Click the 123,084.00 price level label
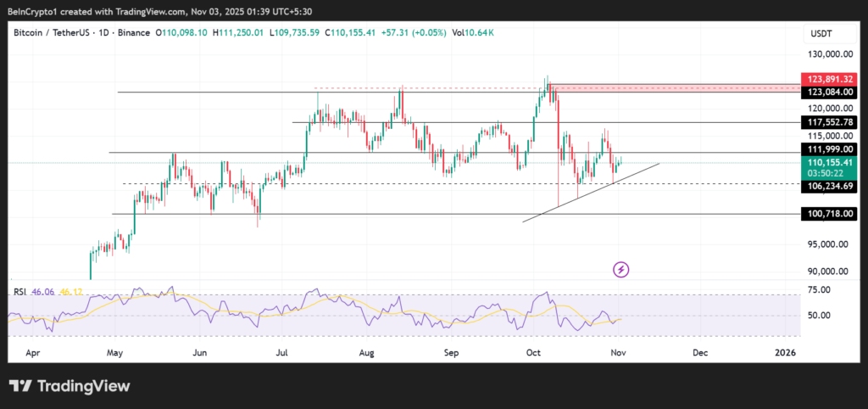Image resolution: width=868 pixels, height=409 pixels. click(x=829, y=92)
